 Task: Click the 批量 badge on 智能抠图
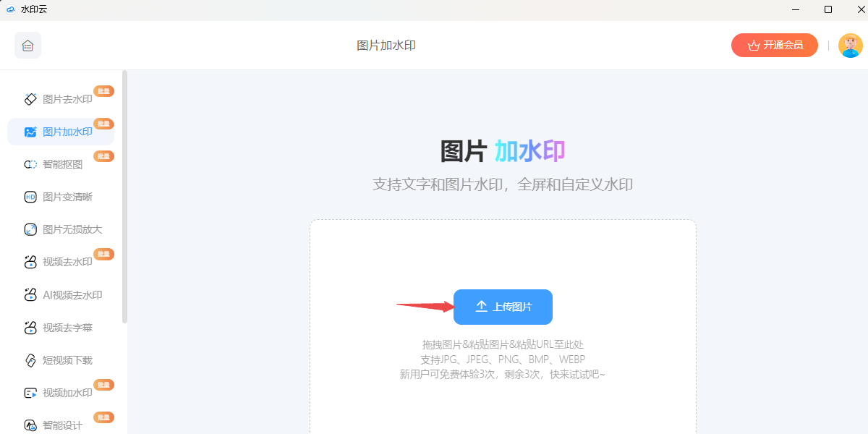[x=103, y=156]
